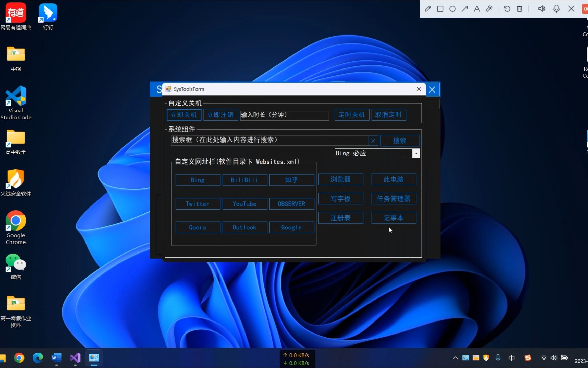The height and width of the screenshot is (368, 588).
Task: Show hidden tray icons chevron
Action: pos(455,358)
